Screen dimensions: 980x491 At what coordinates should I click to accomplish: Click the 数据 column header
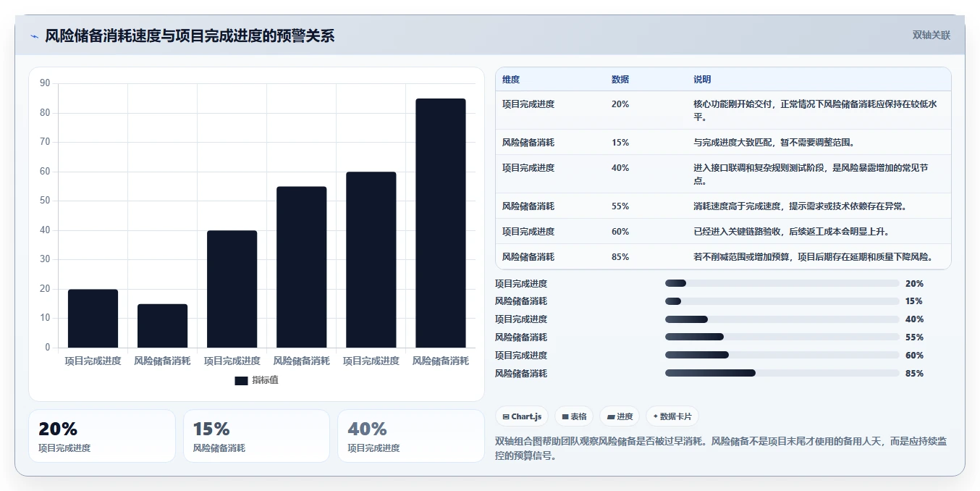620,80
